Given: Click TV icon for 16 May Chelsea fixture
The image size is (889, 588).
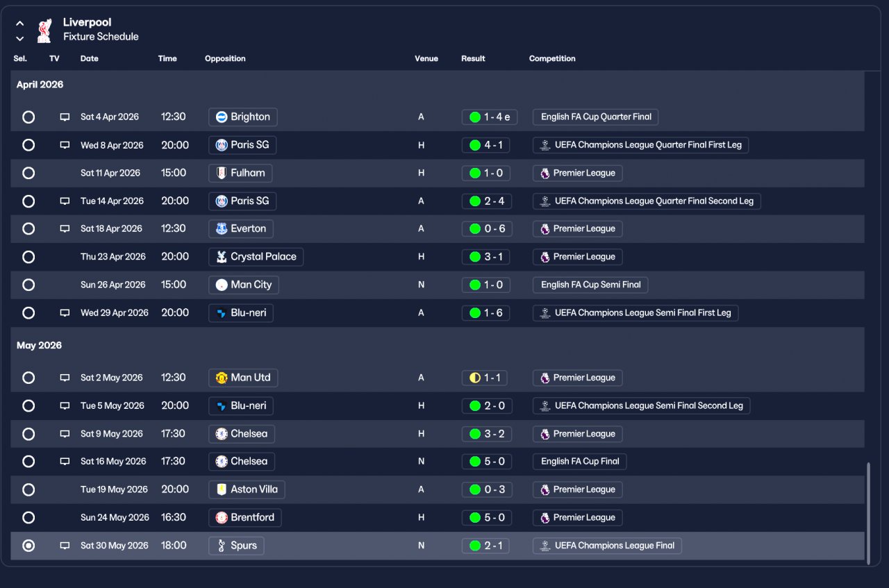Looking at the screenshot, I should [x=65, y=462].
